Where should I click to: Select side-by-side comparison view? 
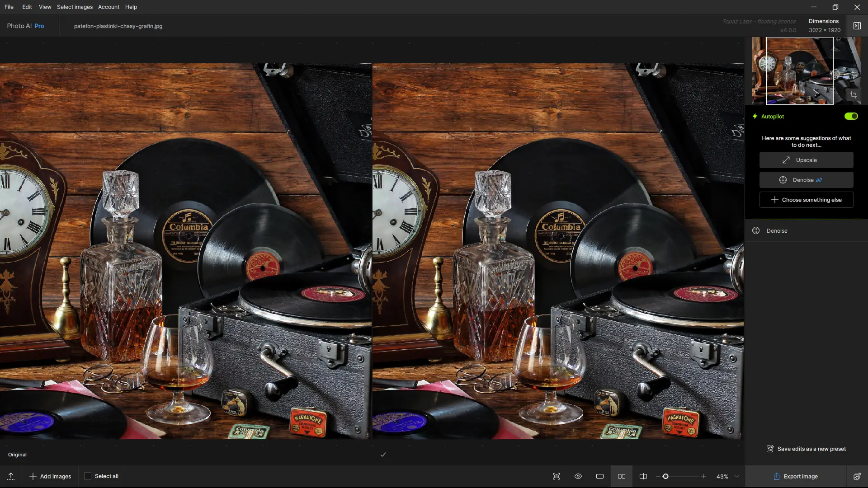pos(622,476)
